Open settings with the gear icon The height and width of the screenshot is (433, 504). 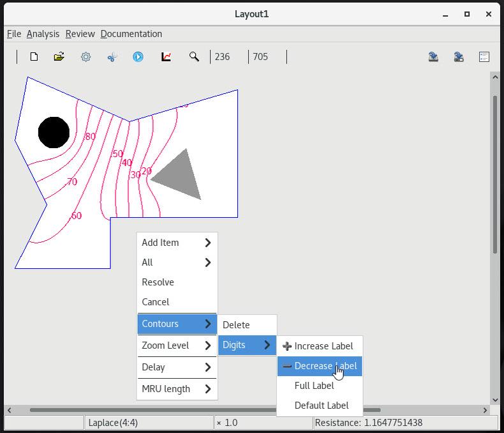pos(85,57)
